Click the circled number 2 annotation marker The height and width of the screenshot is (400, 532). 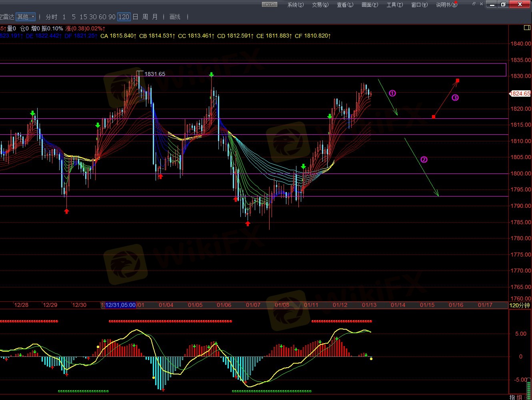coord(424,159)
